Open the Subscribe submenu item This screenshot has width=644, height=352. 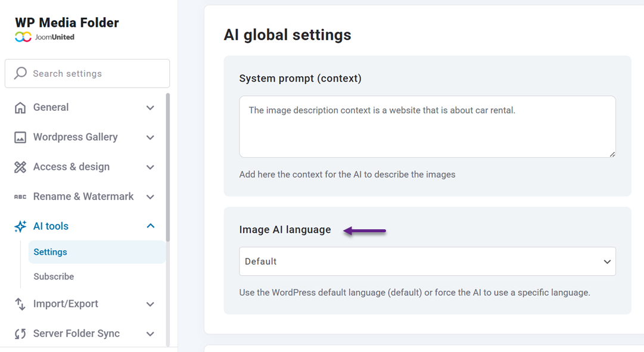point(54,276)
